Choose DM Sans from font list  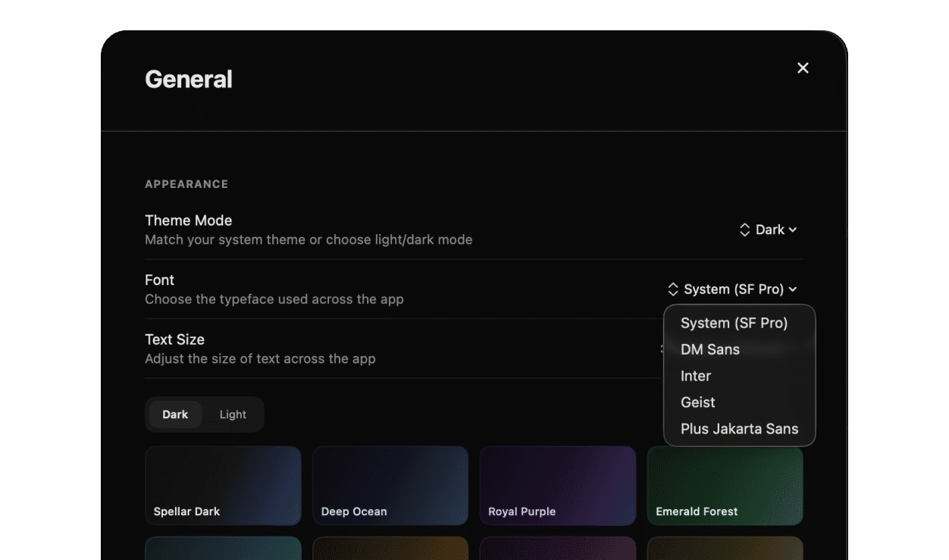point(739,349)
